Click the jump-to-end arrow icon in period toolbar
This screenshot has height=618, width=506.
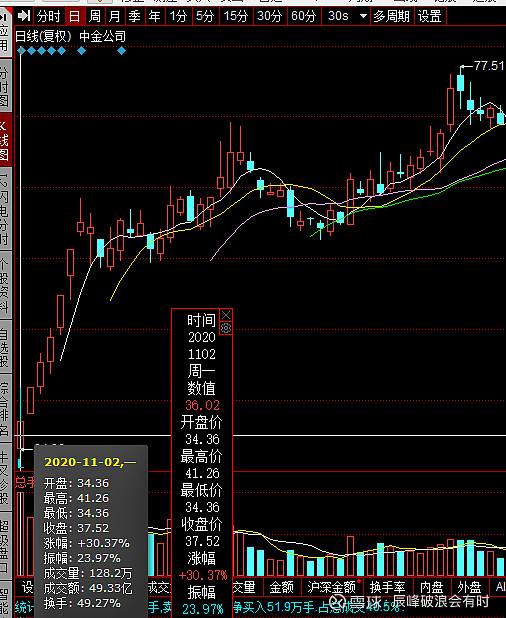pos(24,16)
